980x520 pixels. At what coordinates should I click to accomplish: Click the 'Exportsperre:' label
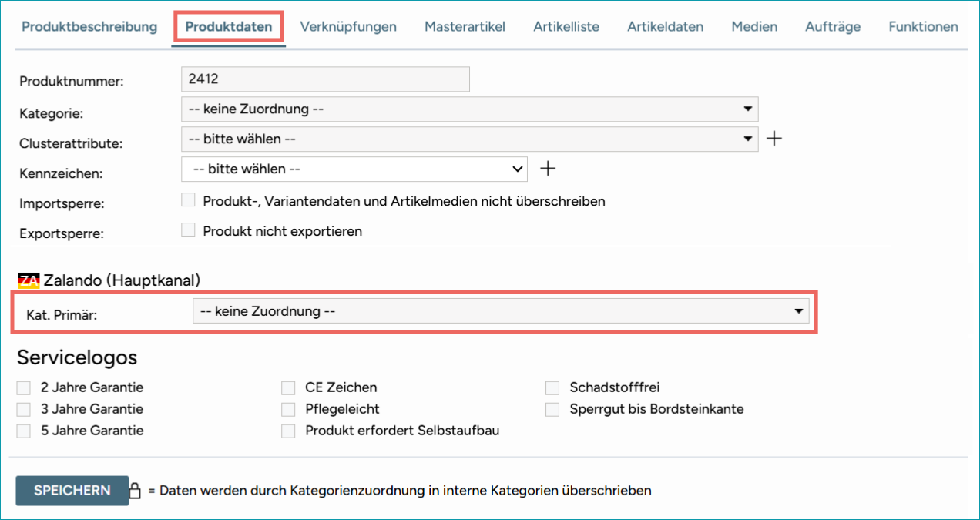coord(62,233)
